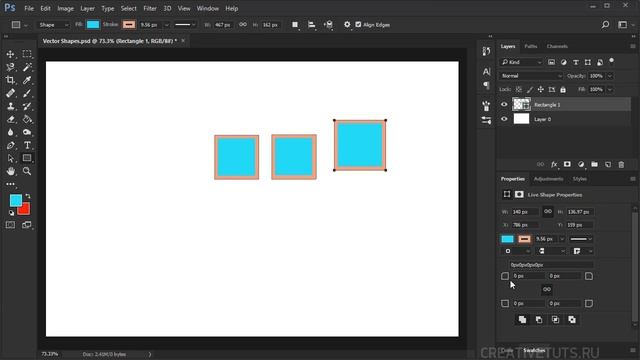Open the layer Kind filter dropdown
The height and width of the screenshot is (360, 640).
pos(521,62)
